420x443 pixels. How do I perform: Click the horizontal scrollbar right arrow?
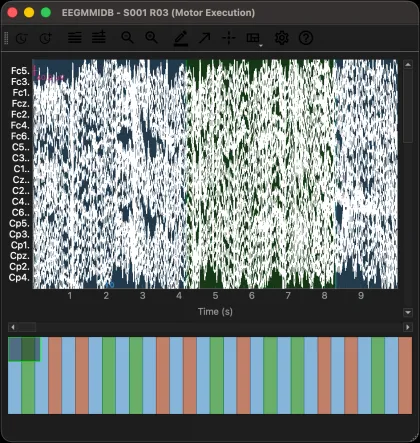click(x=408, y=327)
